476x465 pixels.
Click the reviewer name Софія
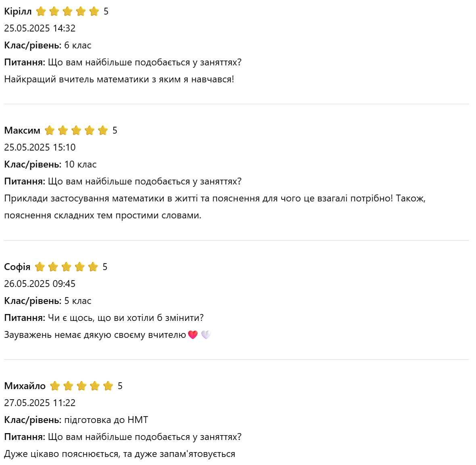click(x=17, y=267)
